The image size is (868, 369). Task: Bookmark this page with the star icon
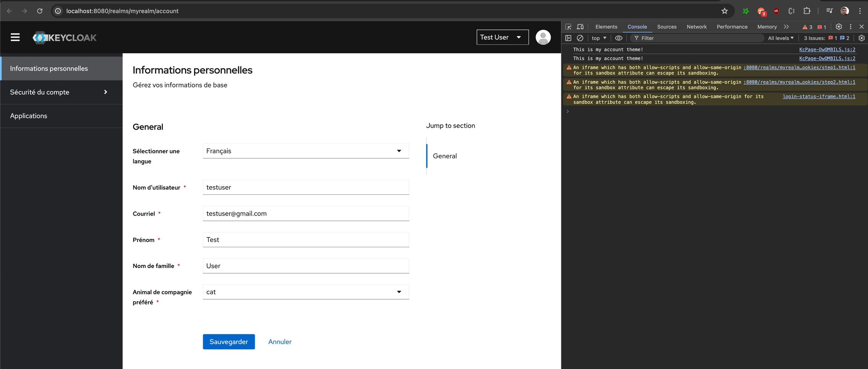coord(724,11)
